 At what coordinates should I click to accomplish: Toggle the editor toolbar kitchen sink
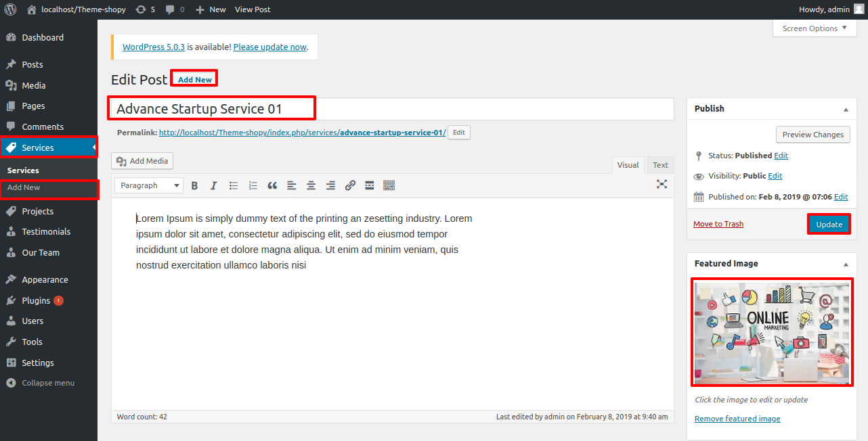point(389,185)
